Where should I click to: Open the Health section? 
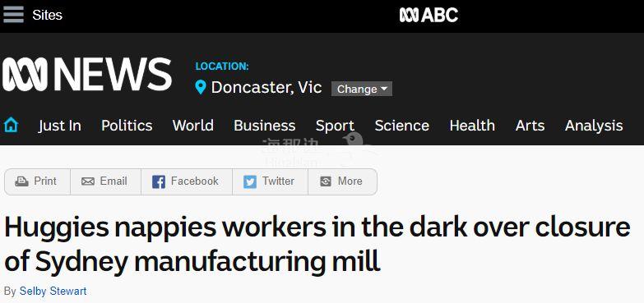(472, 126)
